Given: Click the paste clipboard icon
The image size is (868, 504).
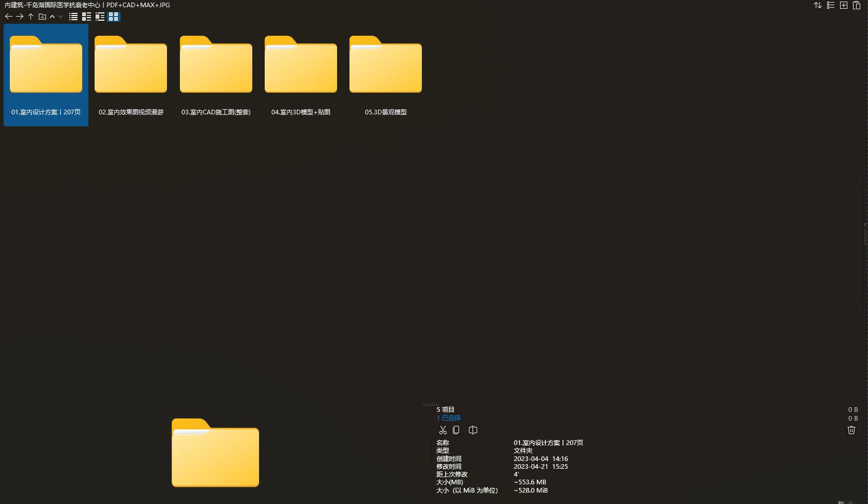Looking at the screenshot, I should (x=857, y=5).
